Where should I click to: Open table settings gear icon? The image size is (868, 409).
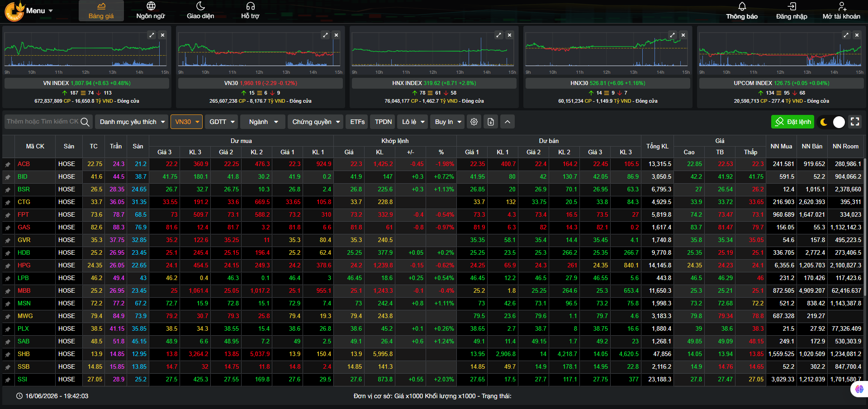point(474,122)
